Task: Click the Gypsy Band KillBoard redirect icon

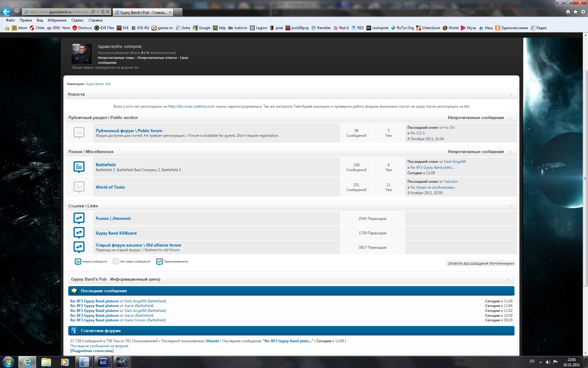Action: pos(79,233)
